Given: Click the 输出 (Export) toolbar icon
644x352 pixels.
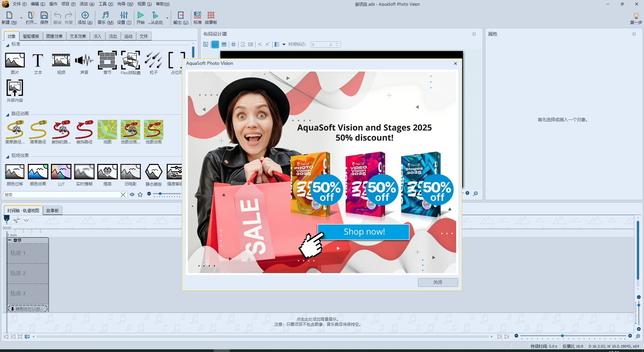Looking at the screenshot, I should [x=181, y=15].
